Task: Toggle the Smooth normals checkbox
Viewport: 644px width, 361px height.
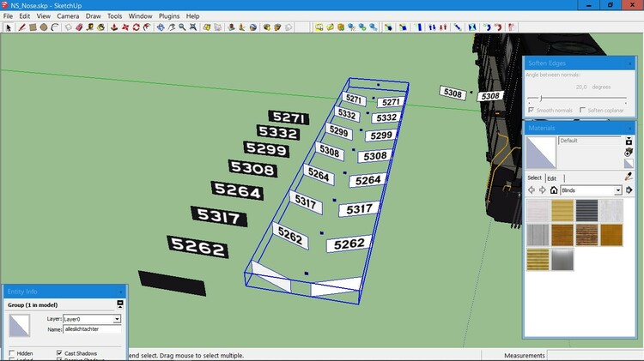Action: pos(532,110)
